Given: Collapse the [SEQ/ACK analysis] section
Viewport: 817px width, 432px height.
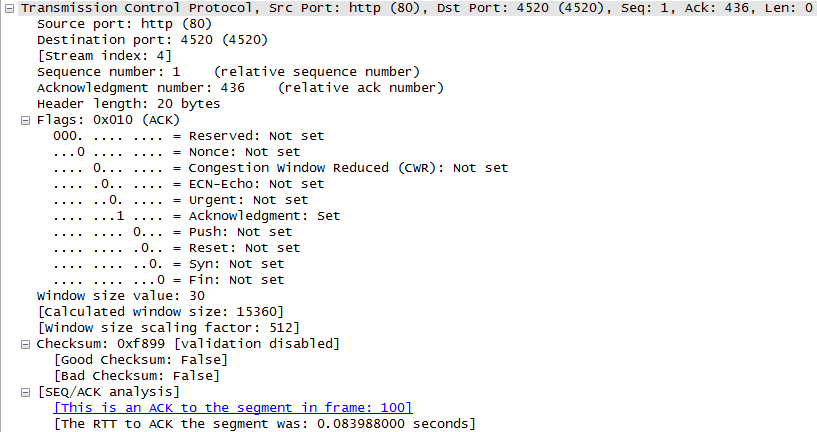Looking at the screenshot, I should (x=25, y=392).
